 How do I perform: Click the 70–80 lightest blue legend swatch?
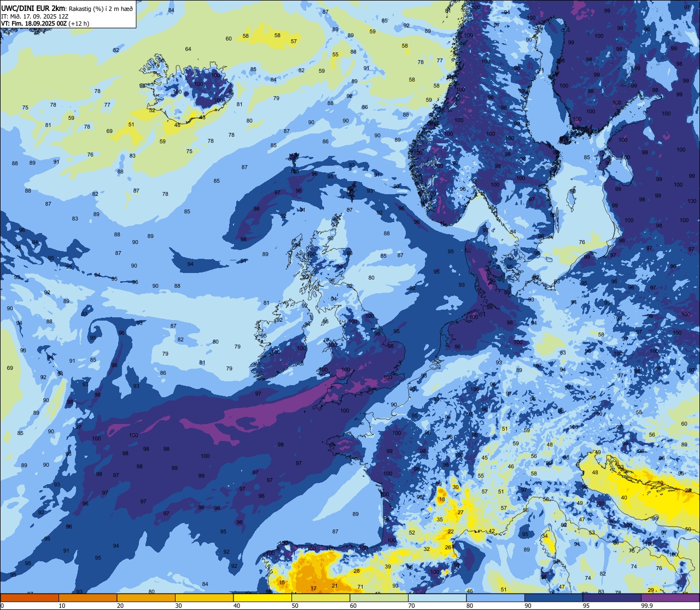pos(437,597)
